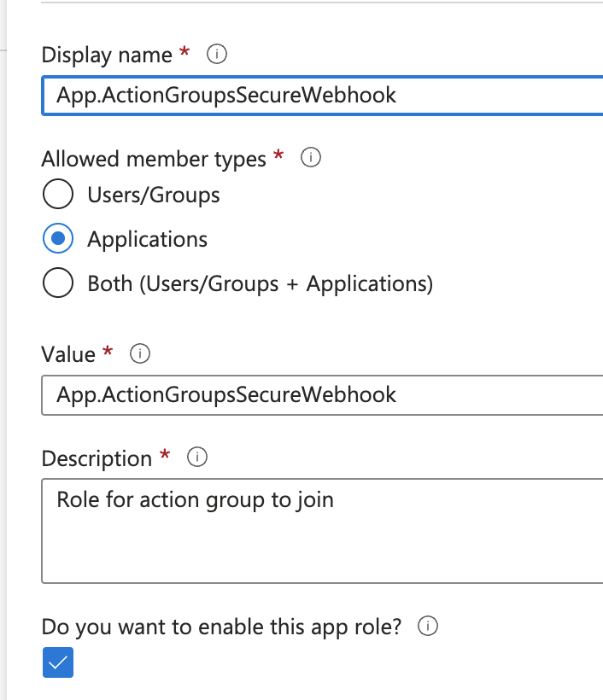
Task: Select the Users/Groups radio button
Action: pyautogui.click(x=58, y=194)
